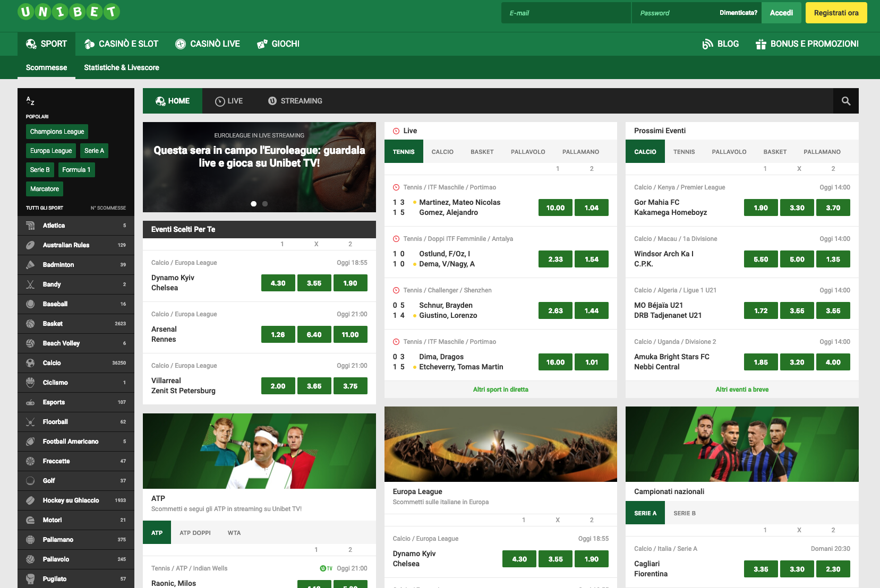Expand Altri sport in diretta

tap(500, 389)
